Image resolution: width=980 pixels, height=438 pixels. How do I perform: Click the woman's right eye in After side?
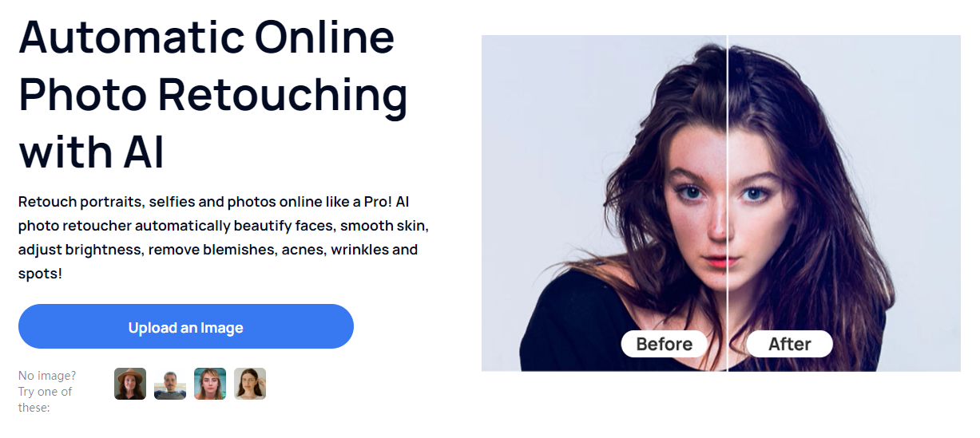[x=752, y=194]
